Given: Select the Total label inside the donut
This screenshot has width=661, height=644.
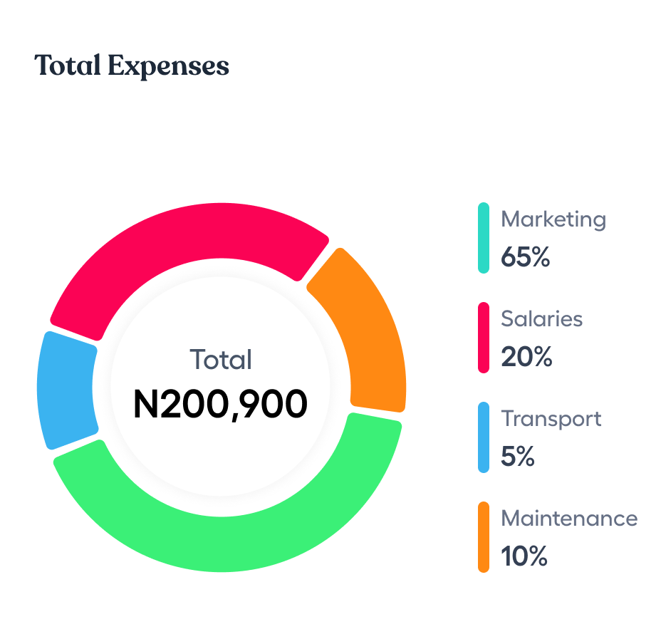Looking at the screenshot, I should (221, 360).
